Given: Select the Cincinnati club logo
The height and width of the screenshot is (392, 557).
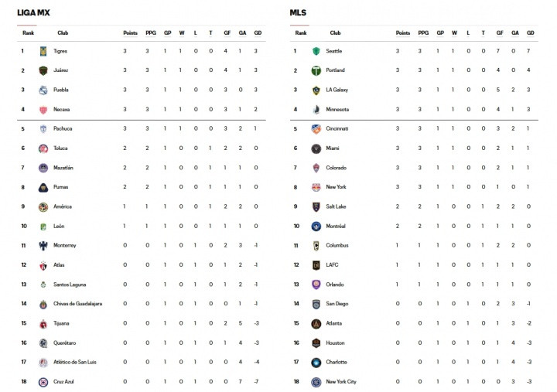Looking at the screenshot, I should click(316, 129).
